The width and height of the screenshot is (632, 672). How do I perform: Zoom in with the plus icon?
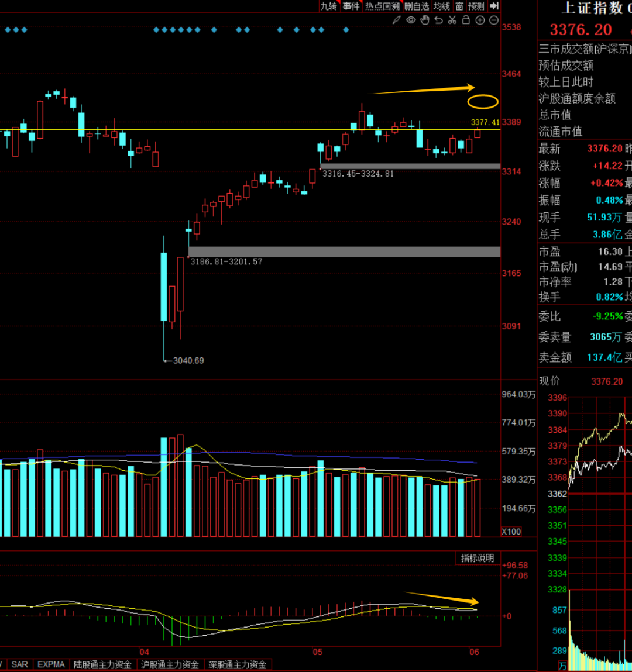click(x=480, y=20)
